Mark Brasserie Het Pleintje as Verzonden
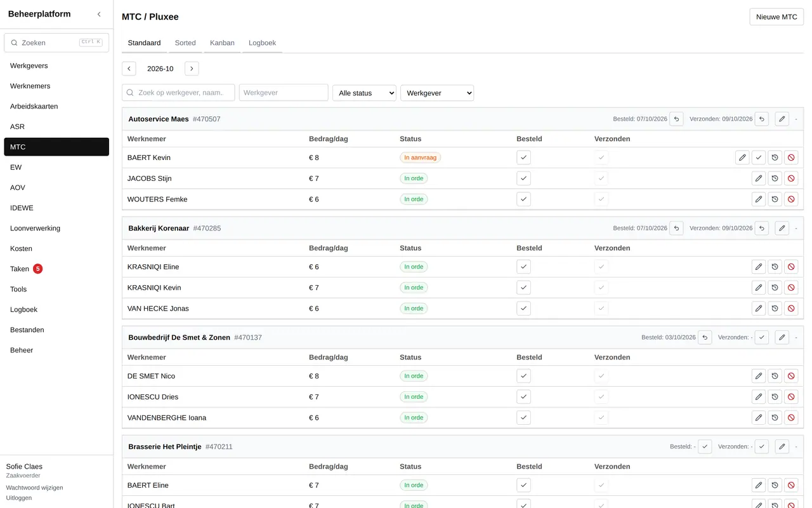 pyautogui.click(x=762, y=446)
